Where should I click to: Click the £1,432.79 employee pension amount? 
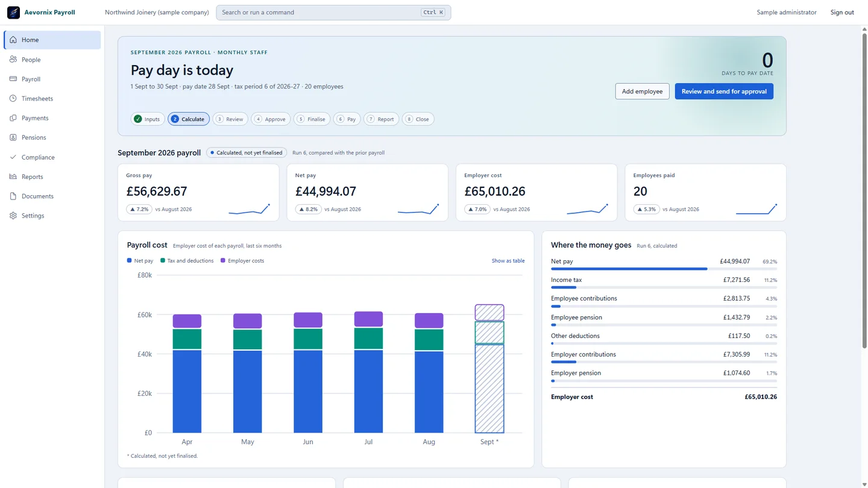[737, 318]
